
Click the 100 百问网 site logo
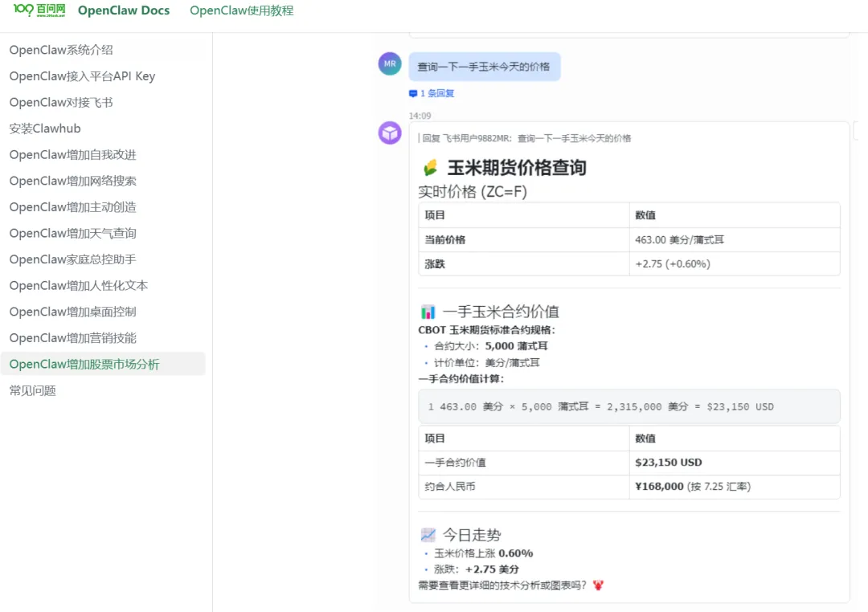tap(39, 10)
